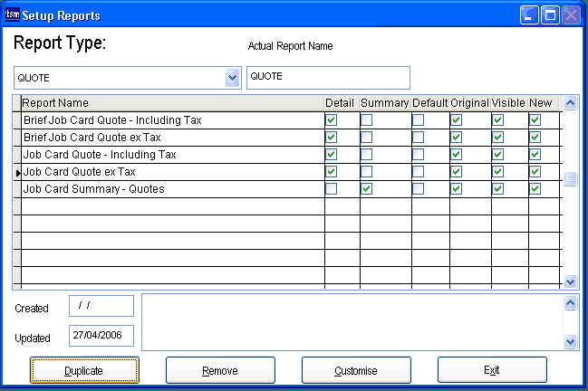Click the Report Name column header
Screen dimensions: 588x391
point(55,103)
